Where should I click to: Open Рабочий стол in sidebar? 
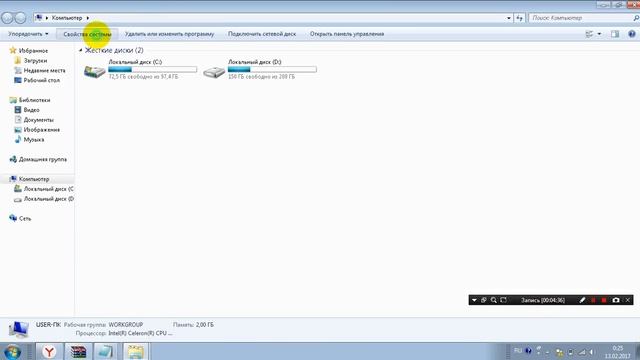click(42, 80)
